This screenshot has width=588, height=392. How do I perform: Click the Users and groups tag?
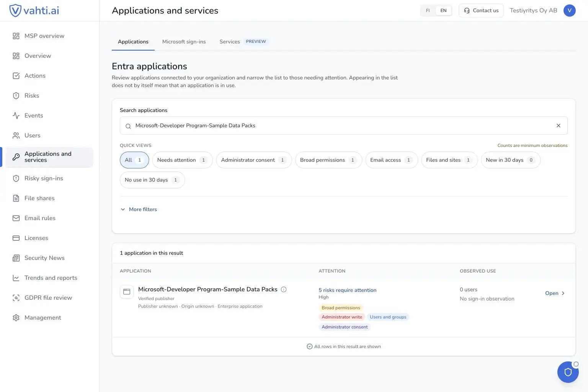pos(388,317)
